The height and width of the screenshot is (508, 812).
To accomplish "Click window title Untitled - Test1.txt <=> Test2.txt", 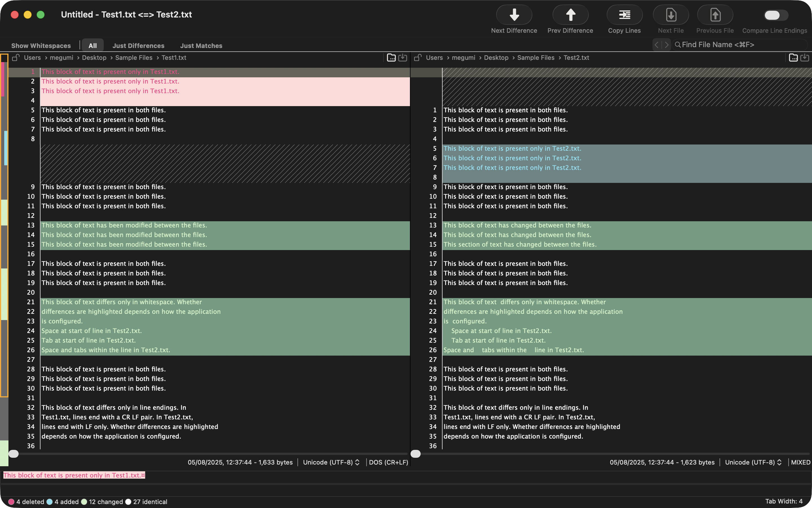I will [x=127, y=14].
